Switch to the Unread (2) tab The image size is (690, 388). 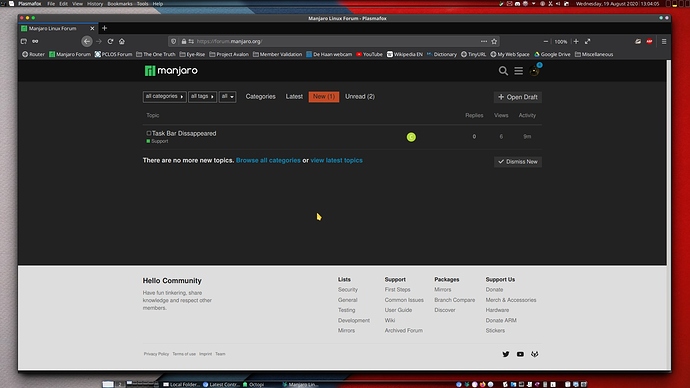(360, 96)
